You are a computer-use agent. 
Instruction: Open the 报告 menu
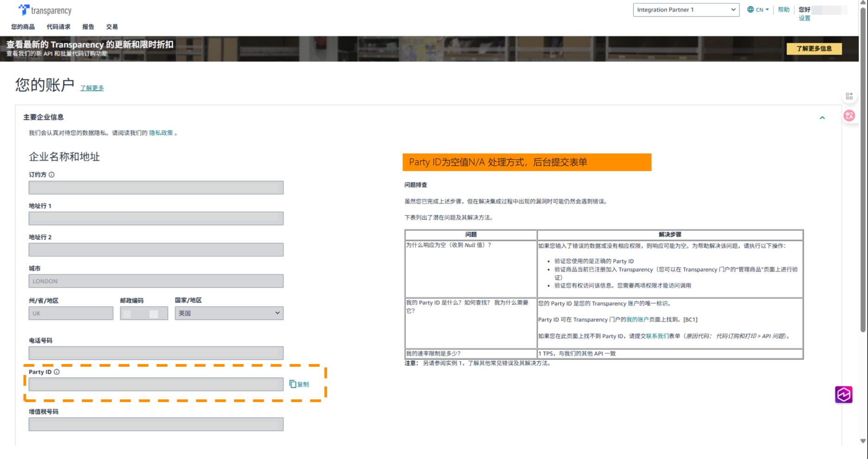(88, 27)
